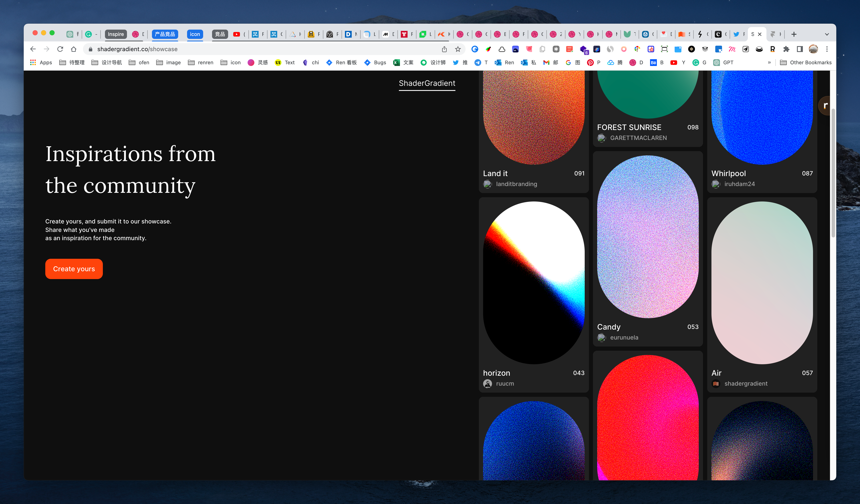Open the Bugs bookmark
The width and height of the screenshot is (860, 504).
375,62
